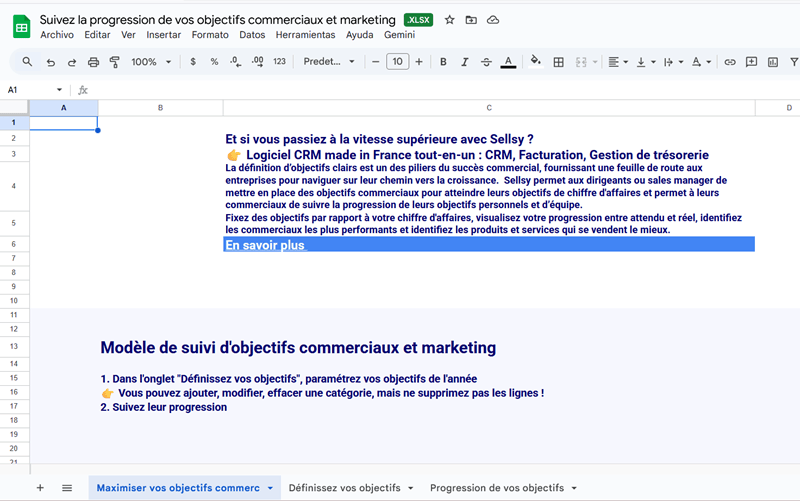Open the Ver menu

click(x=128, y=35)
